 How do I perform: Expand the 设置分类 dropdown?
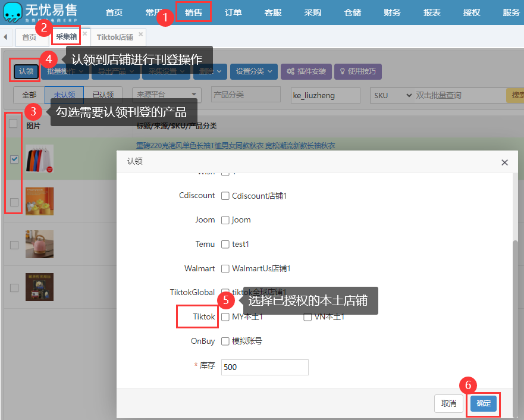(x=253, y=71)
